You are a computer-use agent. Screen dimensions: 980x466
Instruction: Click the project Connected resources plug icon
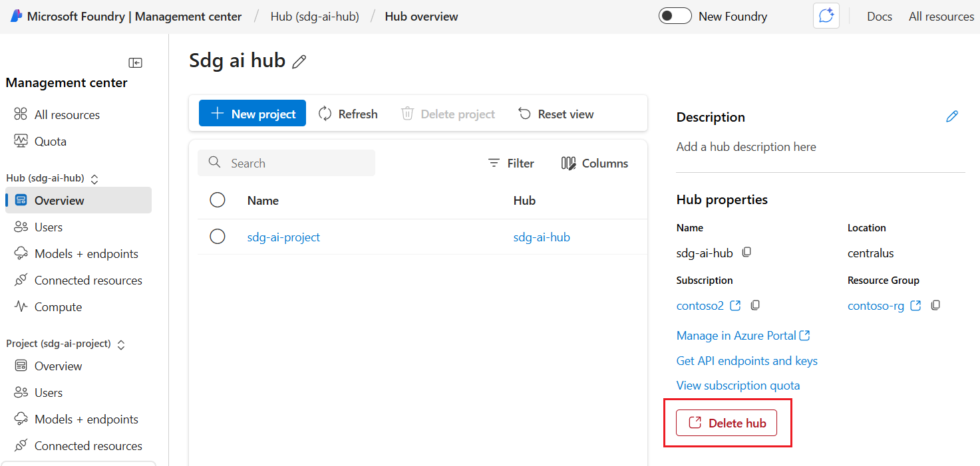21,445
